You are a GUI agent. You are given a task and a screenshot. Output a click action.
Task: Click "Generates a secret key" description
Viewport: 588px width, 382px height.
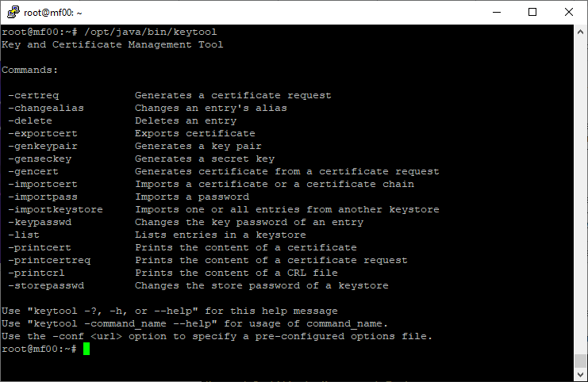point(205,159)
